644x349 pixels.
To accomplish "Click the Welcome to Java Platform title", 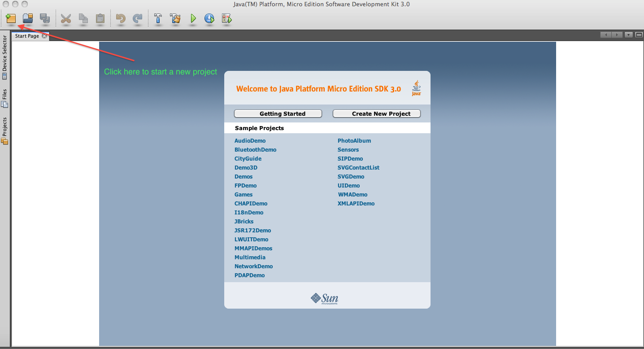I will [318, 89].
